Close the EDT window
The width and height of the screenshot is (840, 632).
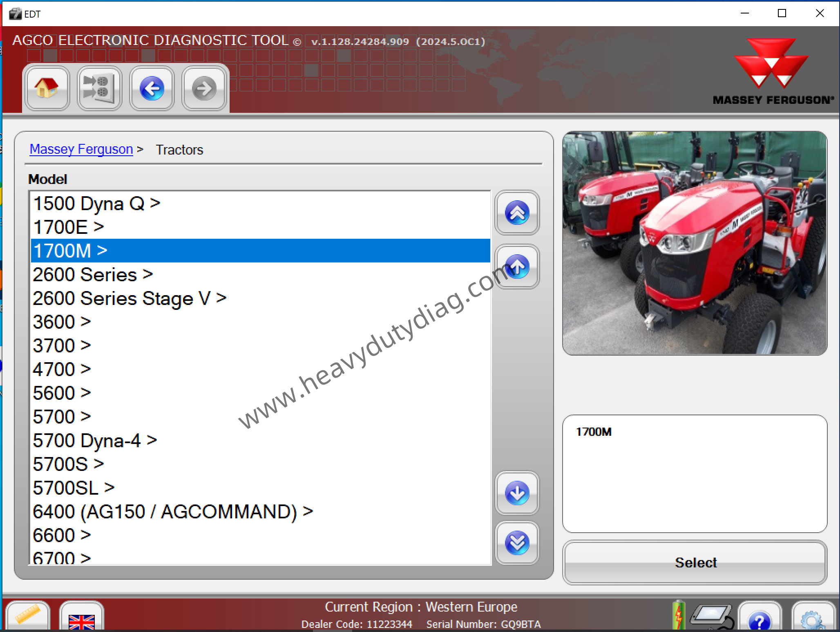[x=820, y=13]
